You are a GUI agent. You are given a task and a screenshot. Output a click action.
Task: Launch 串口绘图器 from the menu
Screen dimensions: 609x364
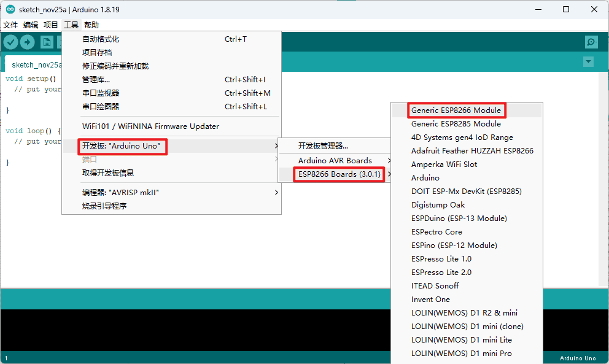[171, 106]
